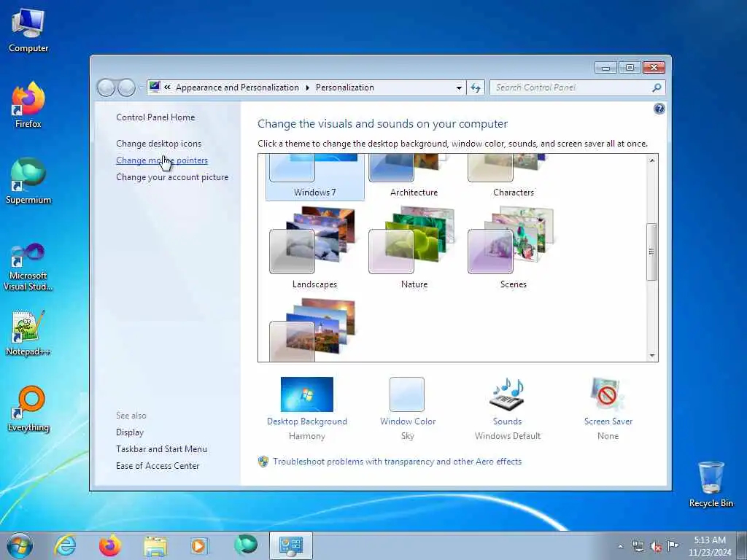Launch Internet Explorer from the taskbar

[65, 545]
